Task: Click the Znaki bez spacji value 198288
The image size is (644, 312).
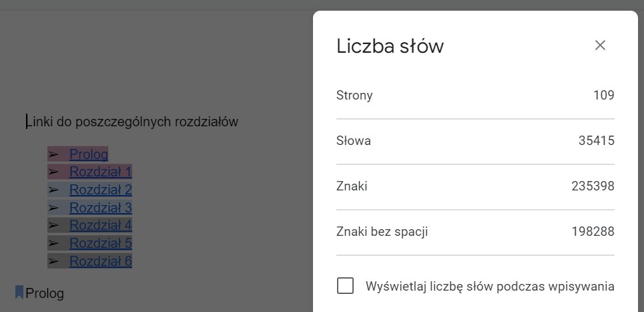Action: tap(593, 232)
